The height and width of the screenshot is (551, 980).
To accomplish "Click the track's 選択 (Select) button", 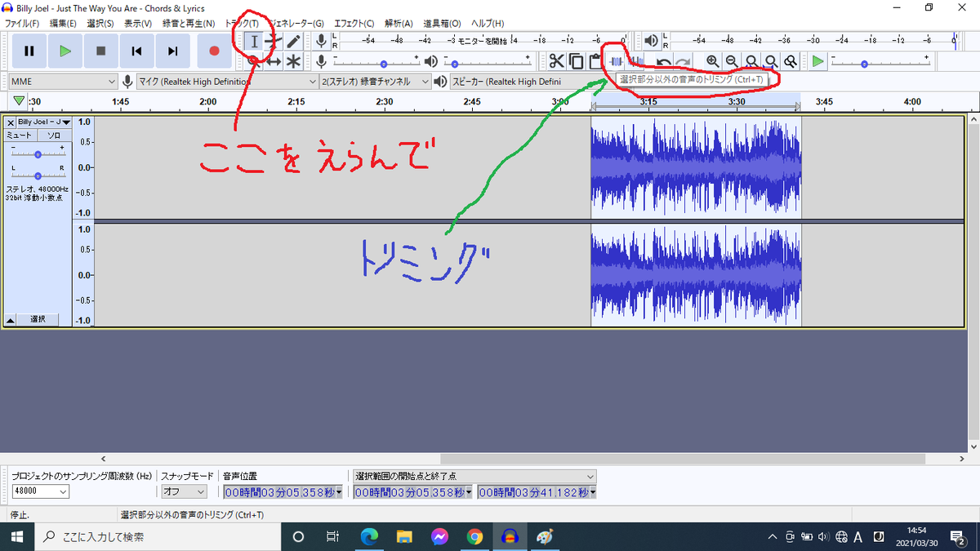I will tap(38, 319).
